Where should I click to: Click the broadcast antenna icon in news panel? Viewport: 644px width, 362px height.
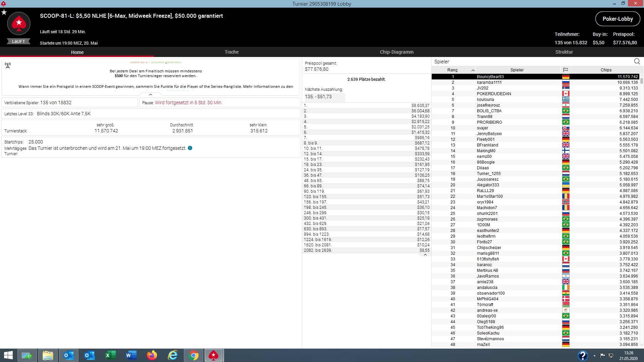(8, 65)
